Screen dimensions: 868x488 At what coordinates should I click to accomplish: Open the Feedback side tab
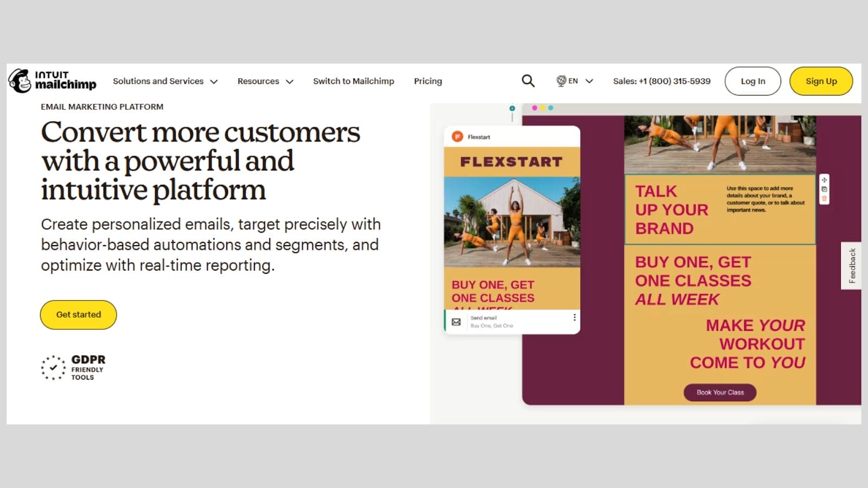point(851,266)
